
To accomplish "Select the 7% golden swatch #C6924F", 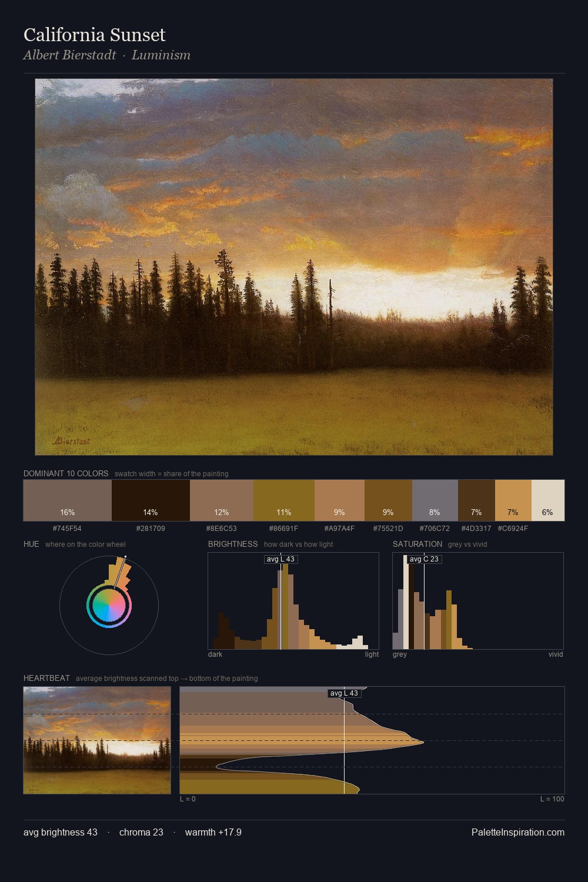I will pyautogui.click(x=513, y=500).
